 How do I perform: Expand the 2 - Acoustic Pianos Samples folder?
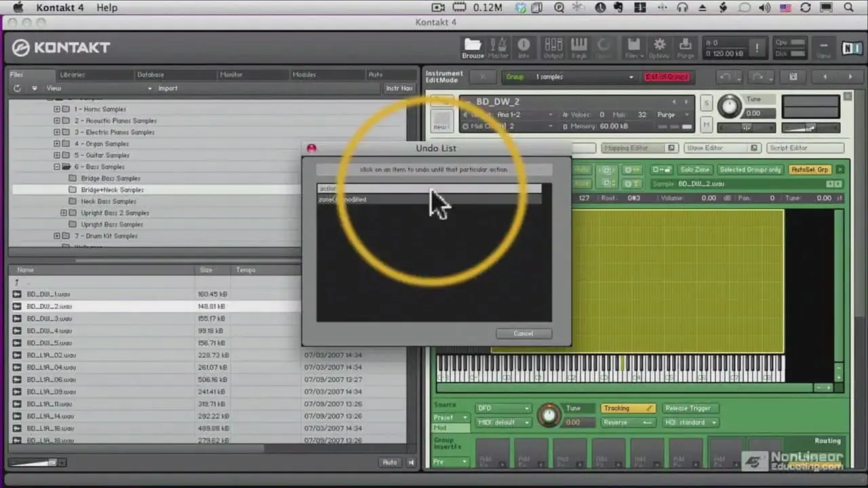[57, 121]
